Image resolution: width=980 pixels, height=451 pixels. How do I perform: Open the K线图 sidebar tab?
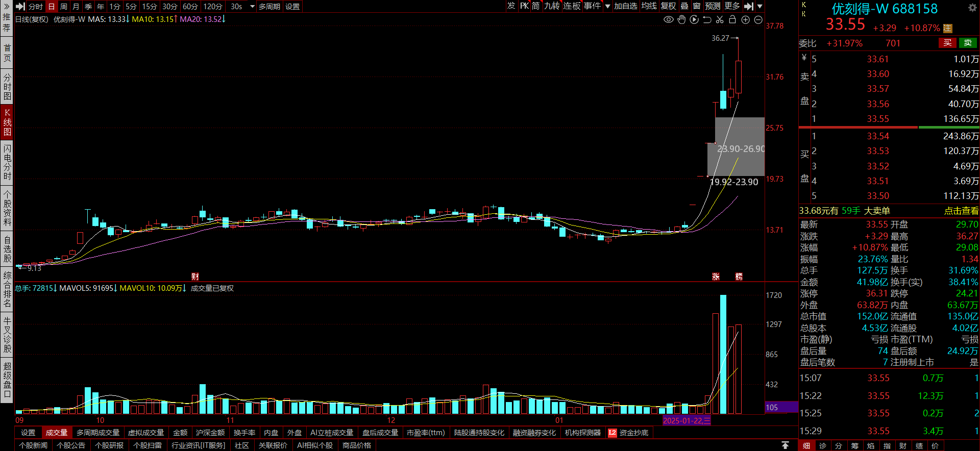coord(7,122)
